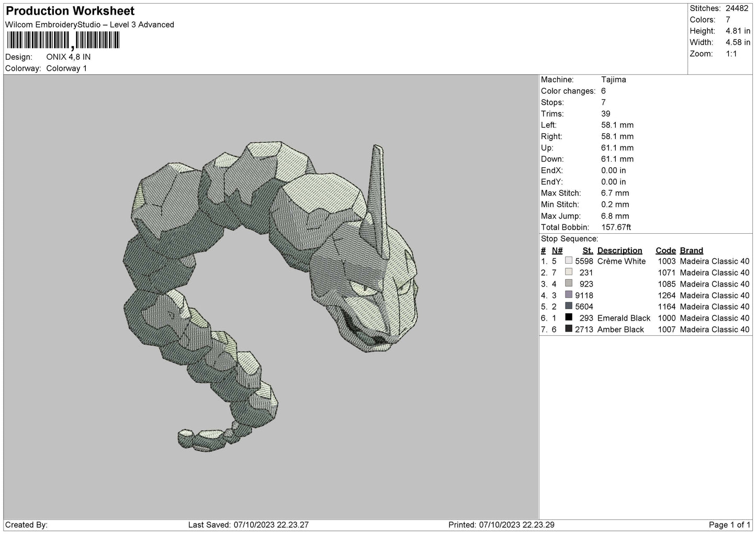Click the 'Left:' value '58.1 mm'
756x534 pixels.
pos(617,125)
